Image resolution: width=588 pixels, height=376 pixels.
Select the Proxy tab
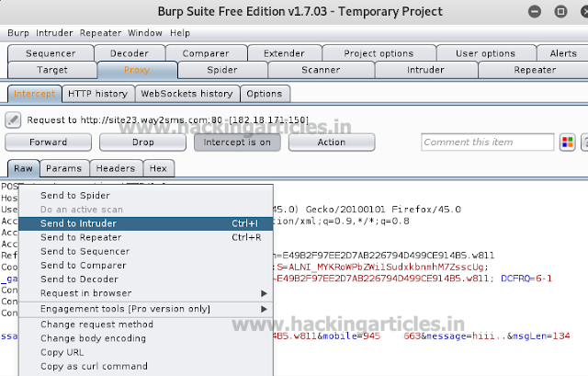pos(137,70)
